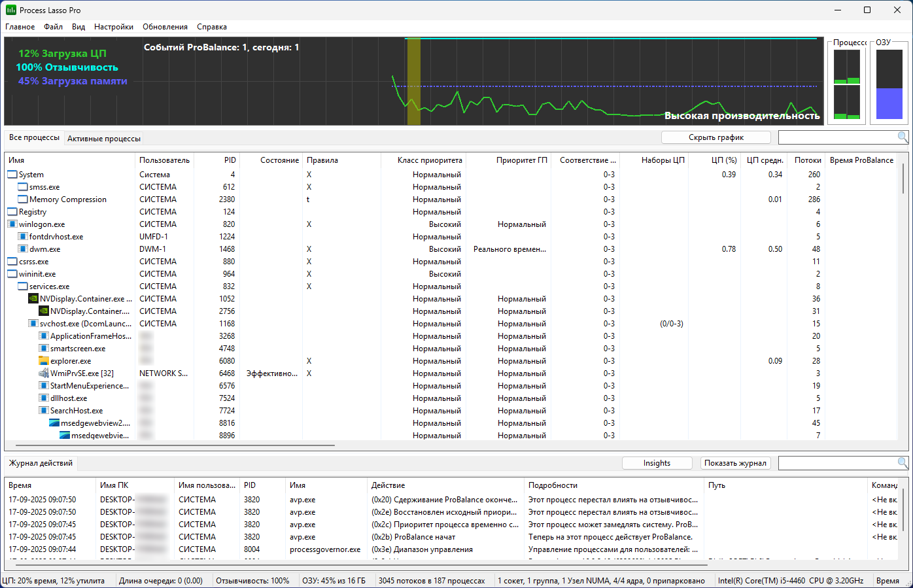This screenshot has height=588, width=913.
Task: Click the Process Lasso Pro title bar icon
Action: (11, 10)
